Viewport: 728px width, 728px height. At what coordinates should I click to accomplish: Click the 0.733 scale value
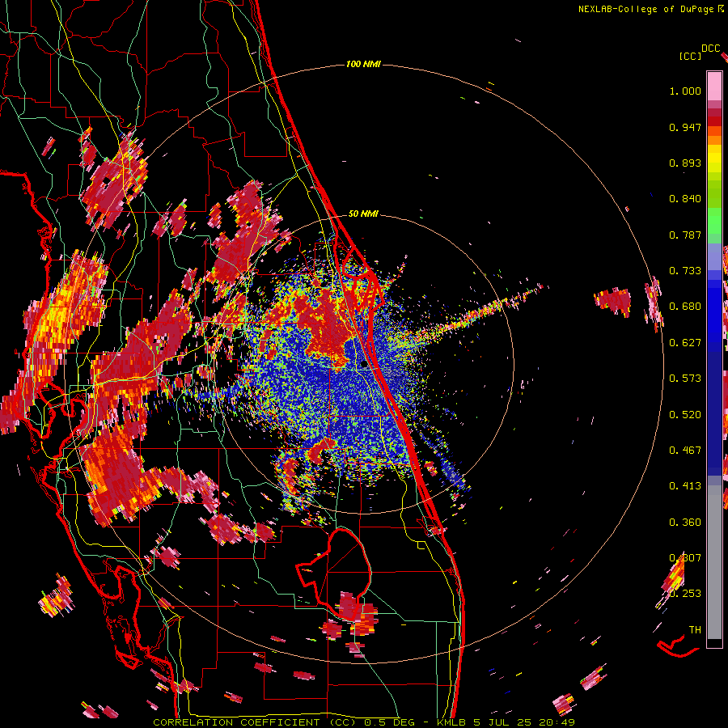pos(685,271)
